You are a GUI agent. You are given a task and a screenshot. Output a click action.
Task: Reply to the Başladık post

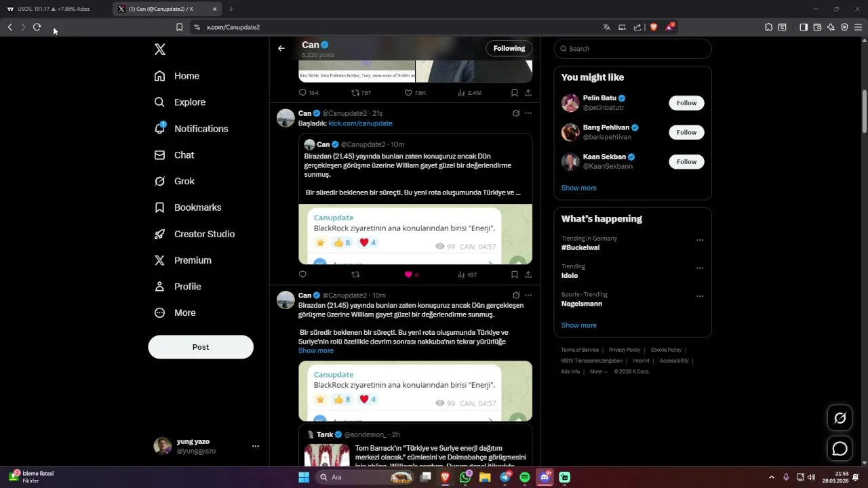pyautogui.click(x=302, y=274)
